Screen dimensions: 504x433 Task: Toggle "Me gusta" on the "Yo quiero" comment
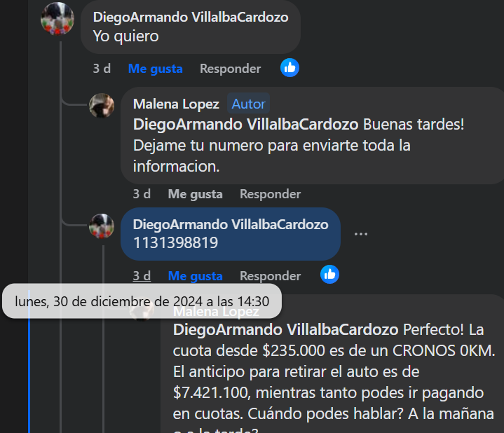pyautogui.click(x=155, y=69)
